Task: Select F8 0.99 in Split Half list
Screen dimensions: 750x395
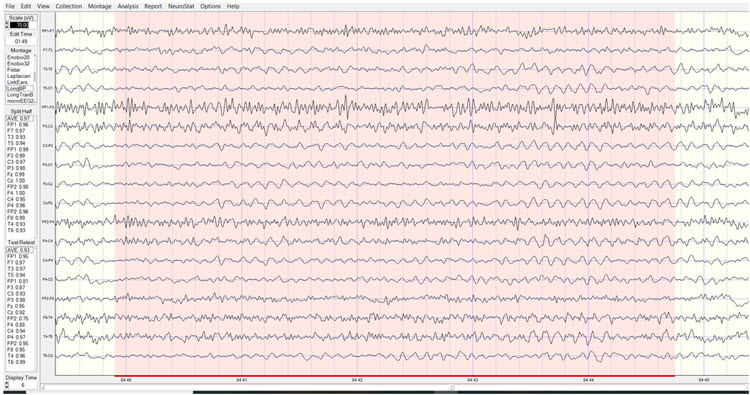Action: 17,218
